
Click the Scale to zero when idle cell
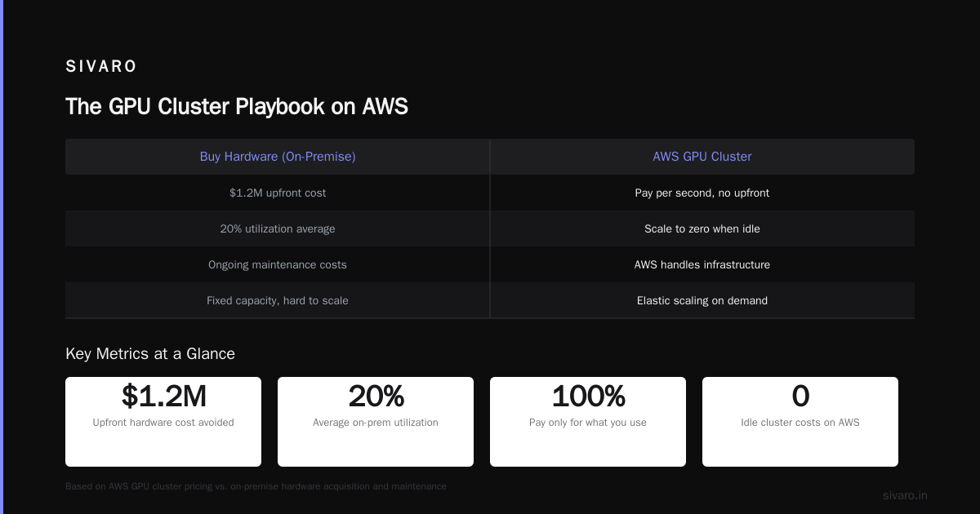(x=702, y=229)
